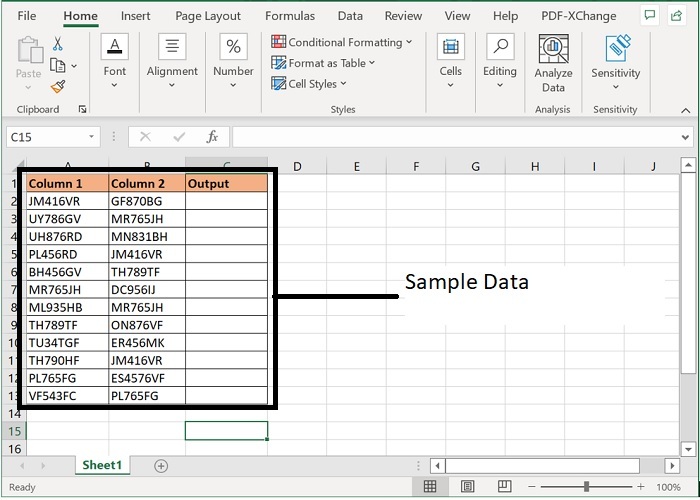
Task: Switch to the View tab
Action: pos(457,16)
